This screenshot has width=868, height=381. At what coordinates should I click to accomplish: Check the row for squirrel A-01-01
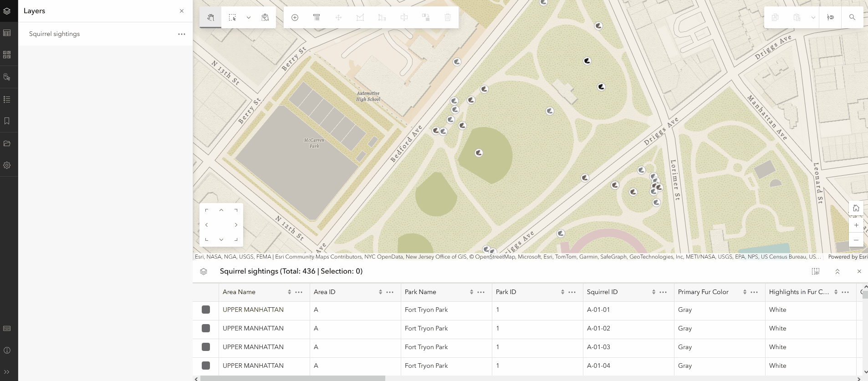[x=206, y=310]
